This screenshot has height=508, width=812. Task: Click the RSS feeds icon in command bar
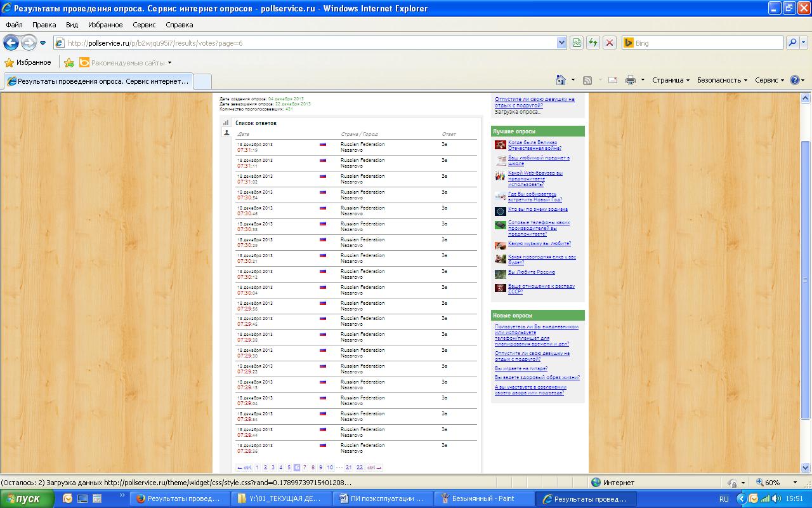pyautogui.click(x=587, y=80)
